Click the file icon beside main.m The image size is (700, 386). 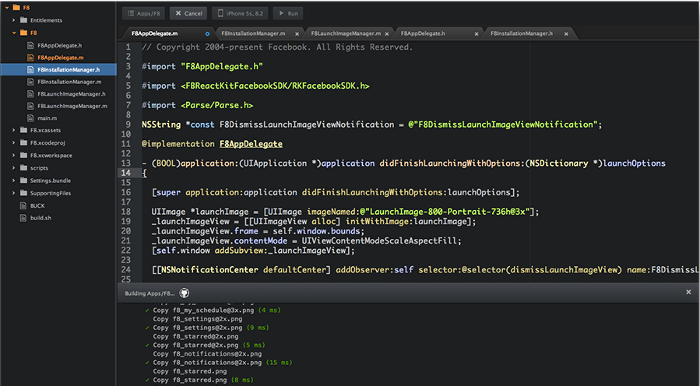tap(30, 118)
